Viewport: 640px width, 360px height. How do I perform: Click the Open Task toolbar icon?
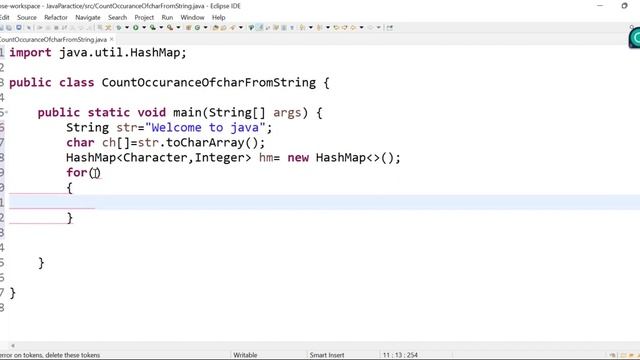pos(224,28)
